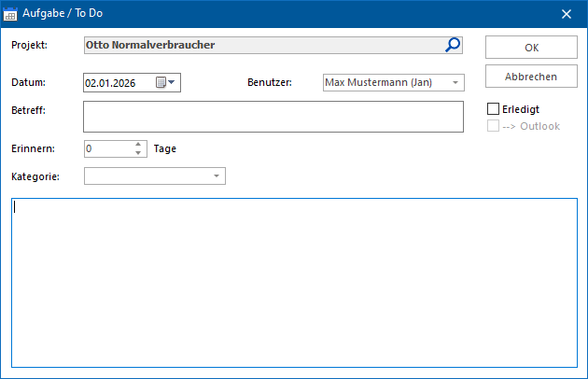Screen dimensions: 588x379
Task: Focus the Betreff input field
Action: coord(273,117)
